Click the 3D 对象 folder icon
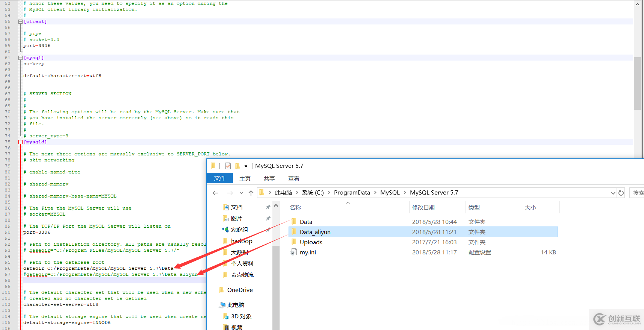Image resolution: width=644 pixels, height=330 pixels. [x=225, y=316]
